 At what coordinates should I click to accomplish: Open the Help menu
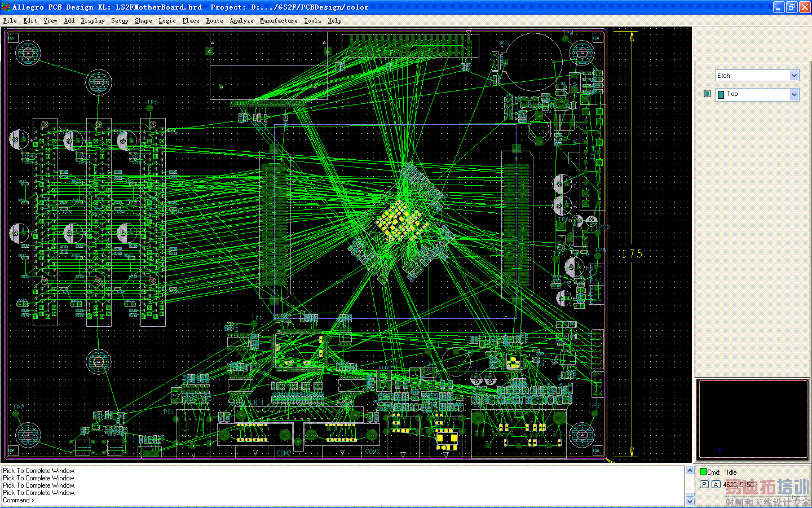tap(334, 20)
